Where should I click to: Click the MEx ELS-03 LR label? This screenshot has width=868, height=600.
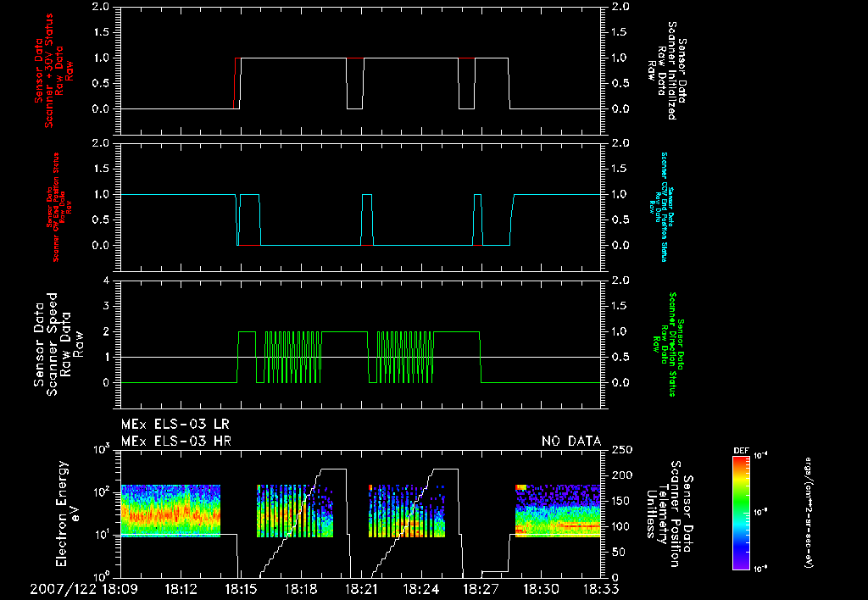(175, 425)
